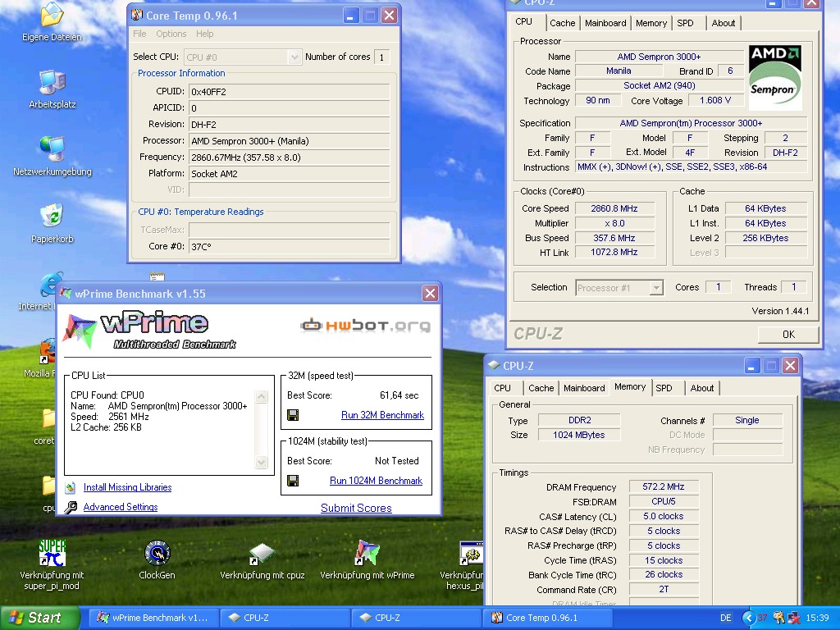This screenshot has height=630, width=840.
Task: Click the CPU List scrollbar down arrow
Action: pos(262,462)
